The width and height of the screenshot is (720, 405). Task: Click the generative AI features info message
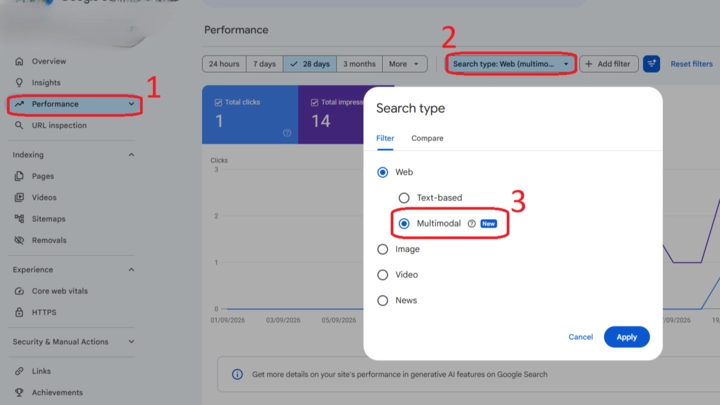point(399,374)
